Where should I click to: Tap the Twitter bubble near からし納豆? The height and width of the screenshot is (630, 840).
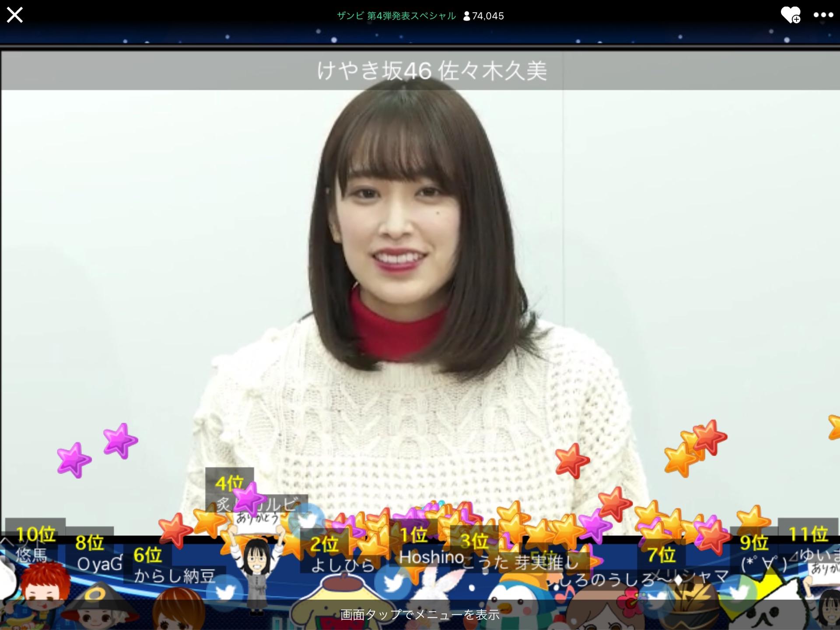click(225, 591)
